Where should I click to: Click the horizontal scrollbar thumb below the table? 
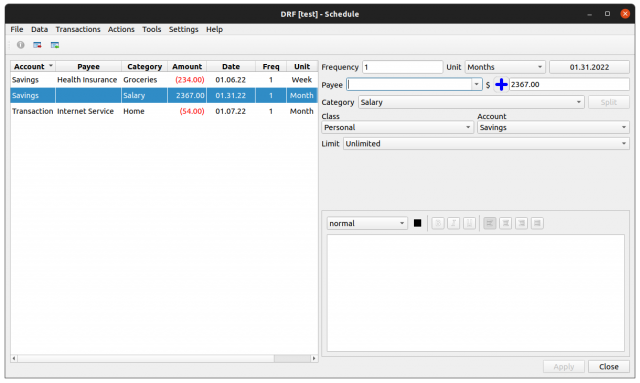tap(292, 359)
